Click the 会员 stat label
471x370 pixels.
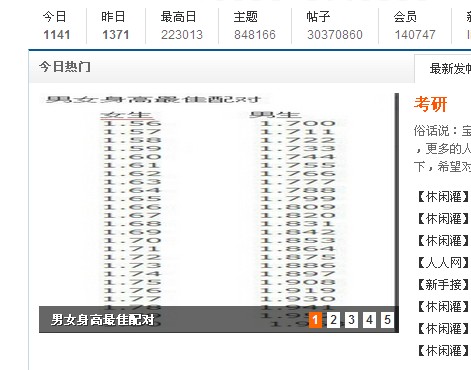coord(405,17)
